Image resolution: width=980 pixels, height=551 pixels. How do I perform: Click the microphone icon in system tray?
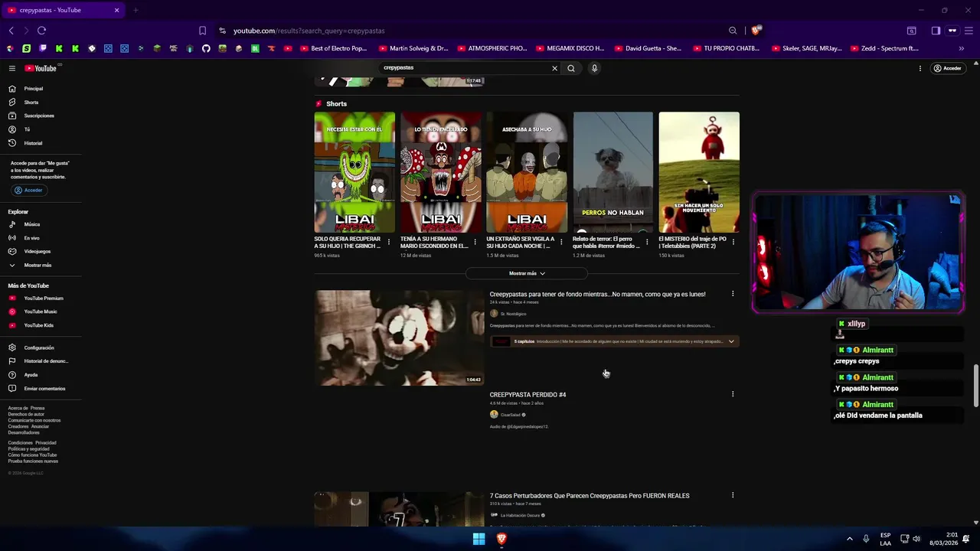point(866,540)
